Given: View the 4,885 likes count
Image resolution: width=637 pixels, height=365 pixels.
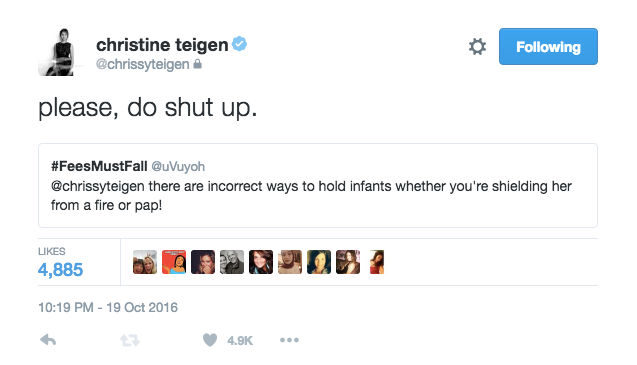Looking at the screenshot, I should click(61, 270).
